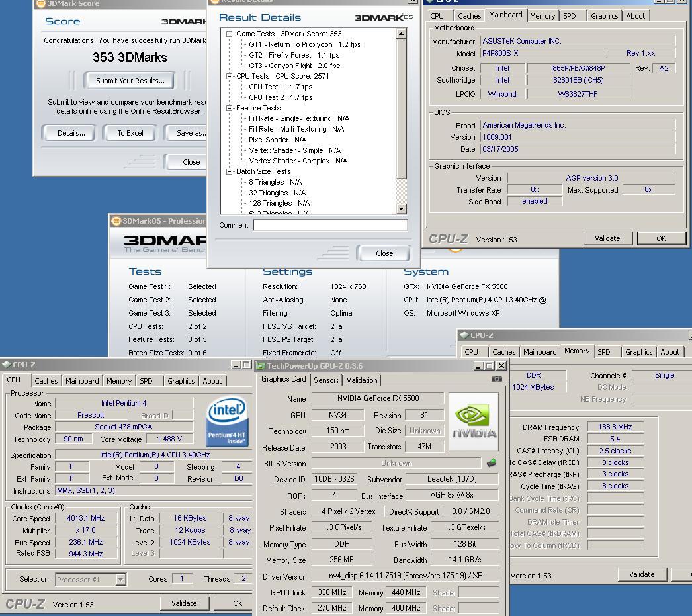Click the BIOS save chip icon in GPU-Z

[x=491, y=463]
